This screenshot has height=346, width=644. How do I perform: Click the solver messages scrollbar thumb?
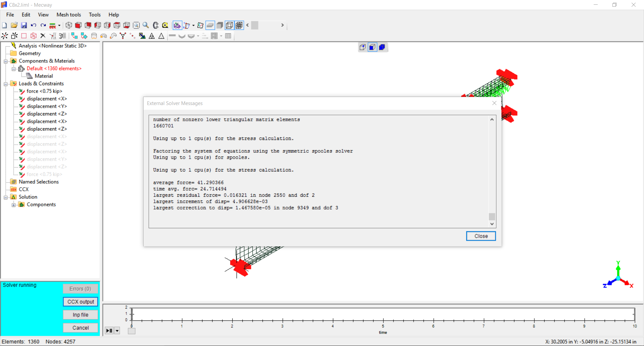point(492,216)
